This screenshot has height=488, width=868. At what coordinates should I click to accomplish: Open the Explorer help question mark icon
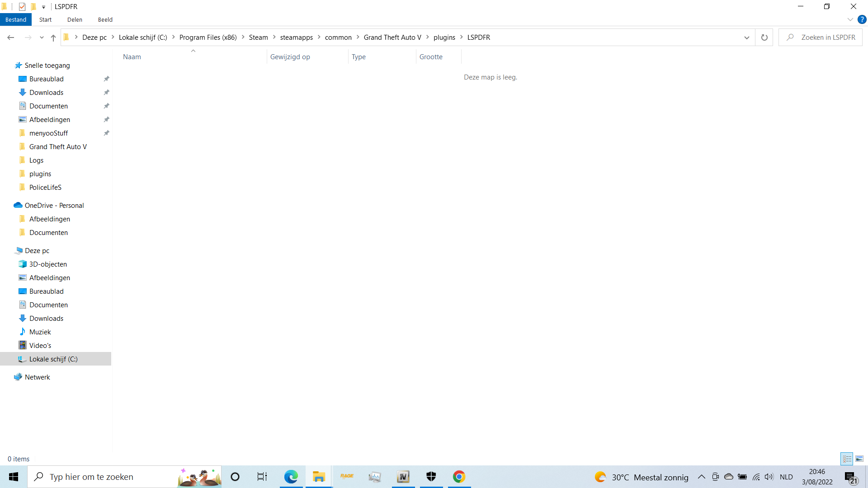tap(862, 19)
